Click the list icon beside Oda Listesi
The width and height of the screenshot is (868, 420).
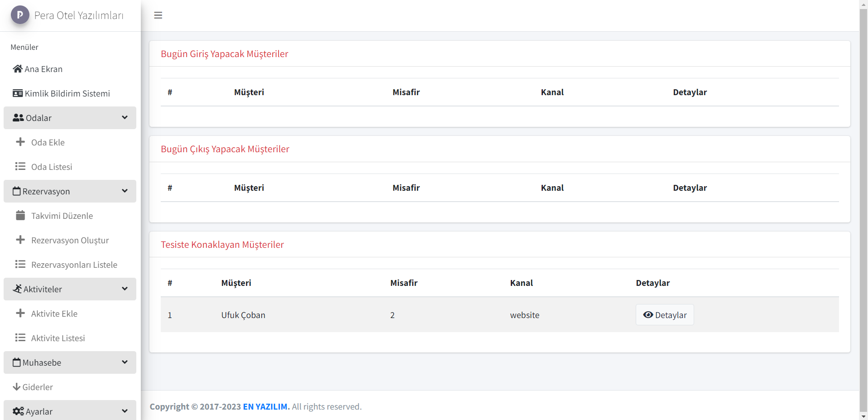(20, 166)
